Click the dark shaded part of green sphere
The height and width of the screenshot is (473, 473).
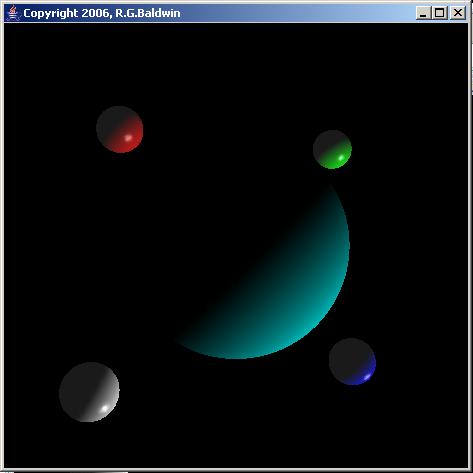[x=325, y=143]
